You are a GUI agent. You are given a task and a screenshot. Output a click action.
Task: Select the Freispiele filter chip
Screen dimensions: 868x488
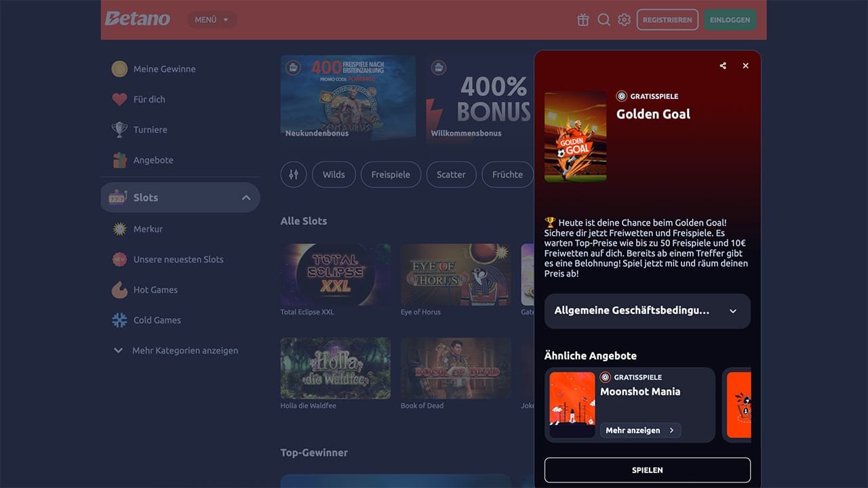tap(390, 174)
